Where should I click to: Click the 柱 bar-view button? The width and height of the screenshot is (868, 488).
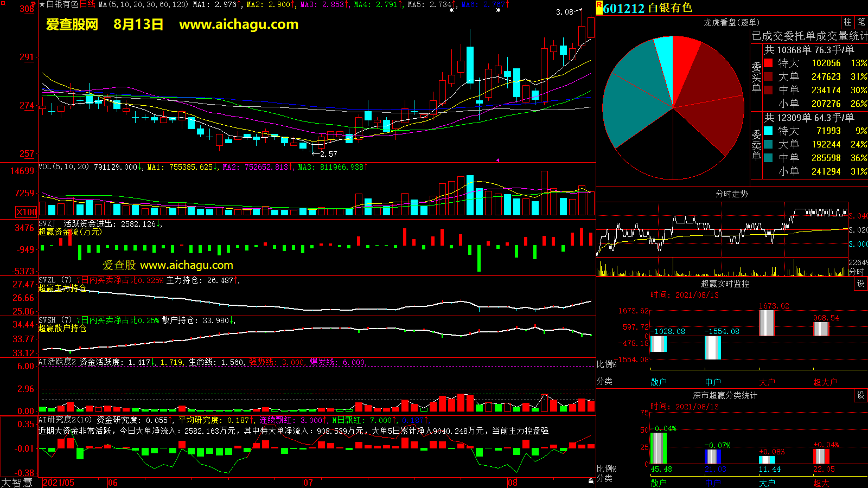847,22
